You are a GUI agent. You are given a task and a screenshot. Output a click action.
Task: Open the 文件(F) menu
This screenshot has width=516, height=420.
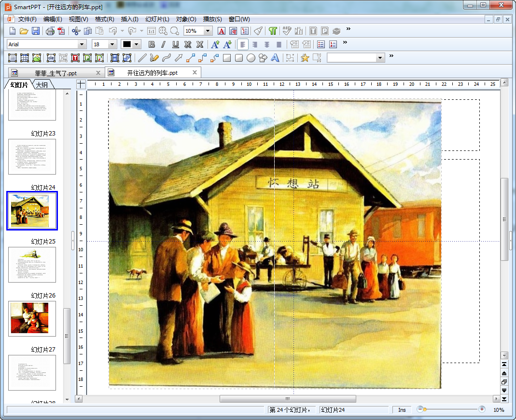(x=27, y=19)
